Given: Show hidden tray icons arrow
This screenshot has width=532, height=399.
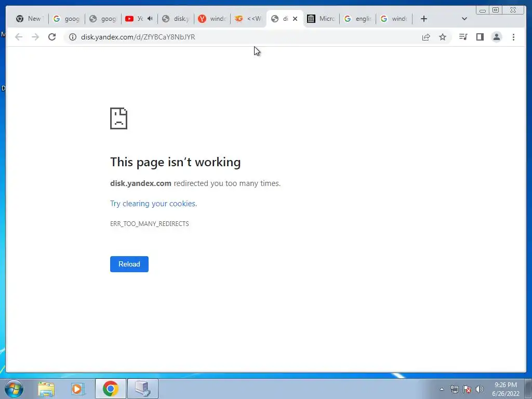Looking at the screenshot, I should (442, 389).
